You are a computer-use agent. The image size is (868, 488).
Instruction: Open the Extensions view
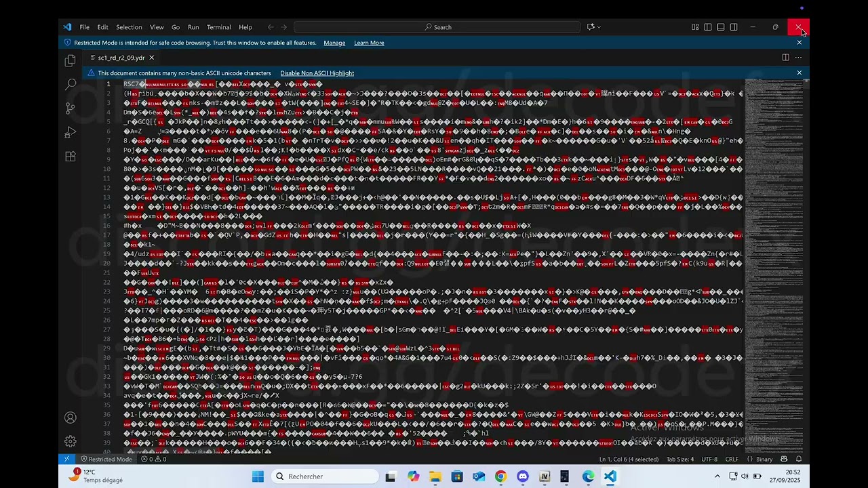[x=70, y=157]
